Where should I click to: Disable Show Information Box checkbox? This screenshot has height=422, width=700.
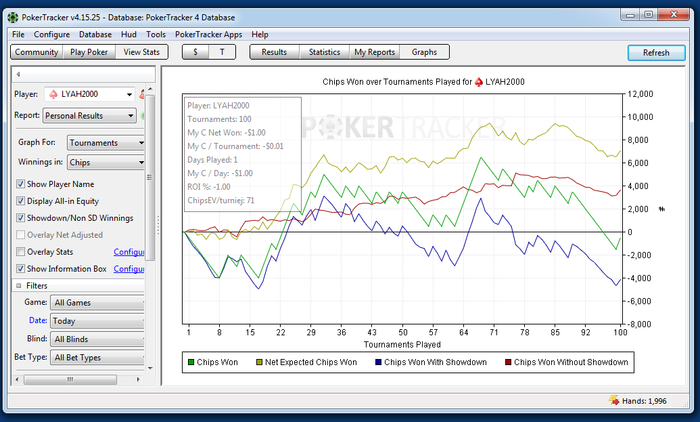(x=20, y=269)
